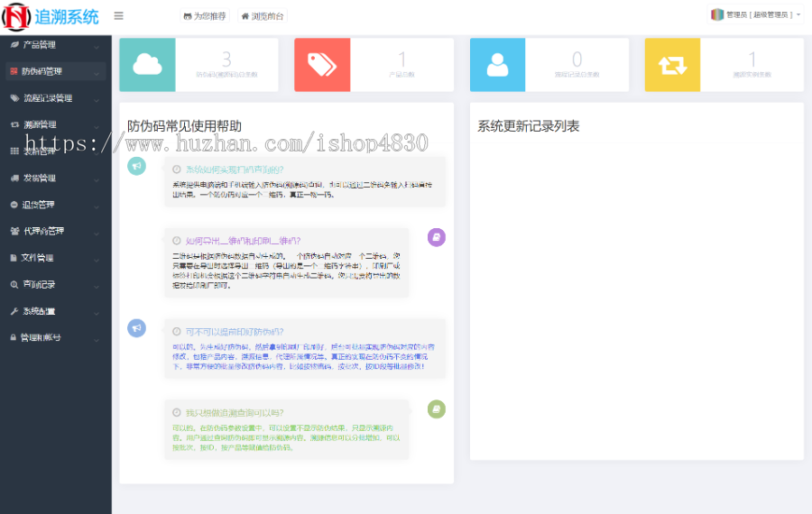Click the first teal megaphone timeline icon
The width and height of the screenshot is (812, 514).
click(x=136, y=166)
